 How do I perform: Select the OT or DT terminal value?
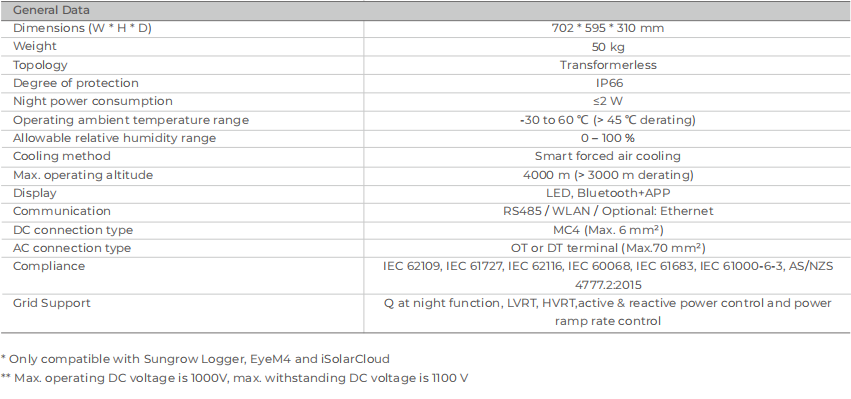608,248
